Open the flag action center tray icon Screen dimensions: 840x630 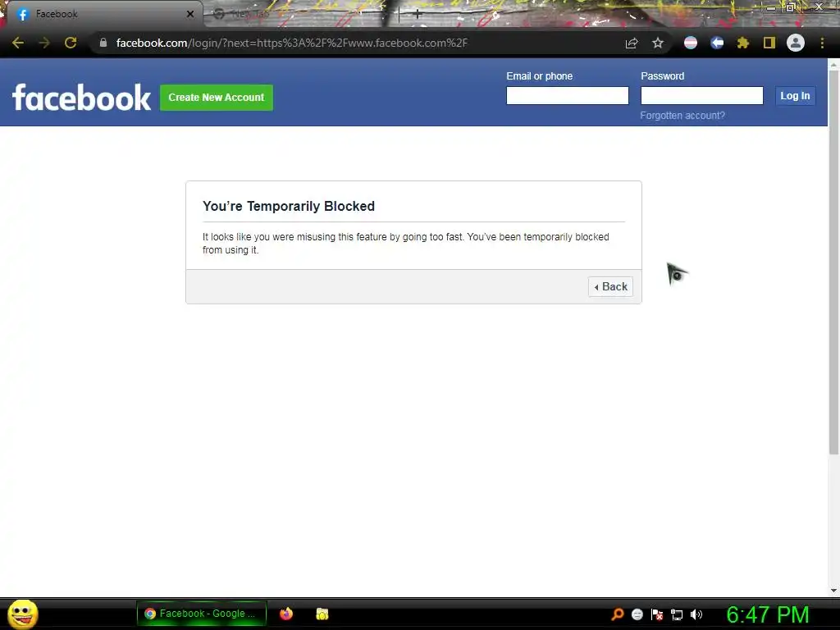(657, 614)
